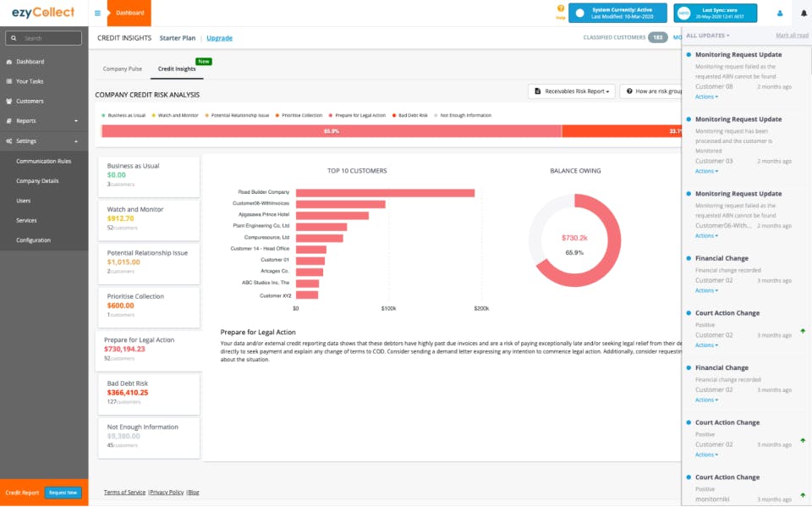Screen dimensions: 812x507
Task: Click the orange Help question mark icon
Action: (x=560, y=8)
